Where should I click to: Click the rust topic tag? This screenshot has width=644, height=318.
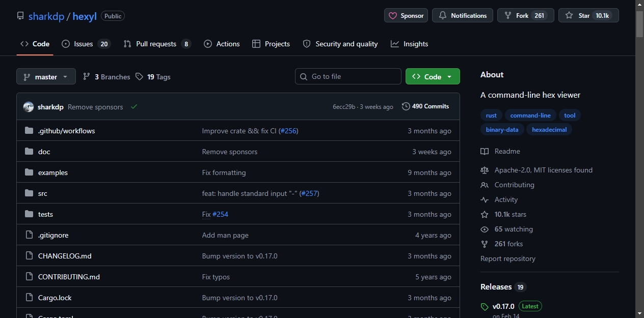tap(491, 115)
